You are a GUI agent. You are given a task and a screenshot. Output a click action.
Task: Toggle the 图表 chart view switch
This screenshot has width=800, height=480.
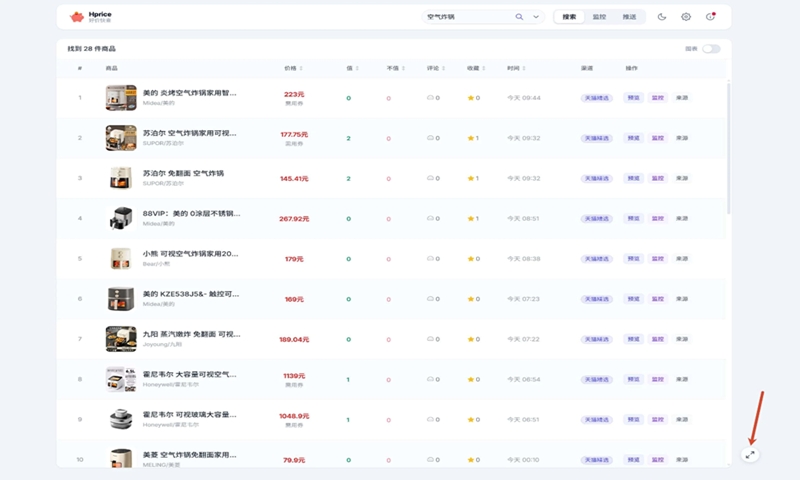point(711,49)
